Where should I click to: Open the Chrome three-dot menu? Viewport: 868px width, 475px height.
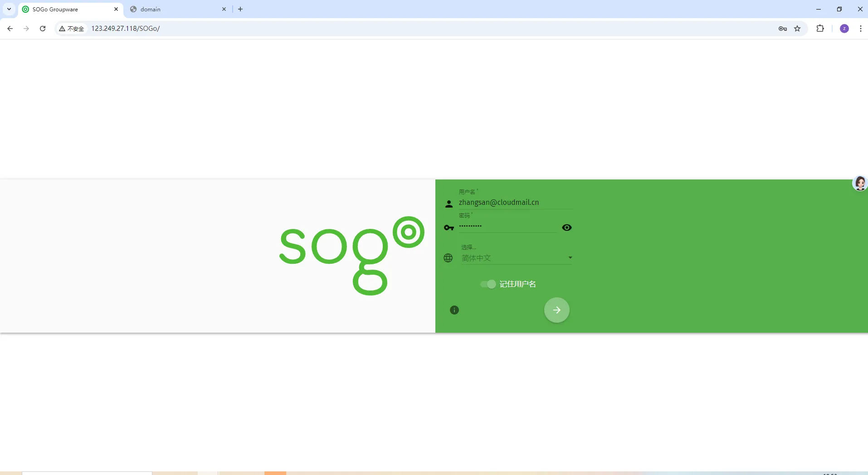(861, 29)
